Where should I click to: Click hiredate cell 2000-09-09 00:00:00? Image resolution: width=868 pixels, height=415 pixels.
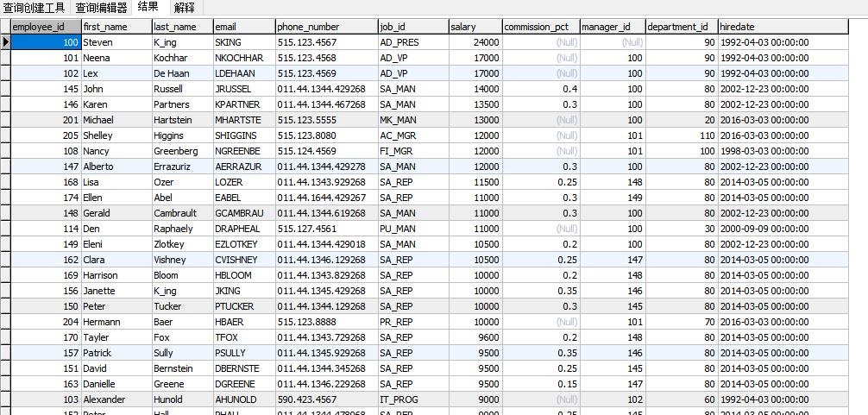(783, 229)
